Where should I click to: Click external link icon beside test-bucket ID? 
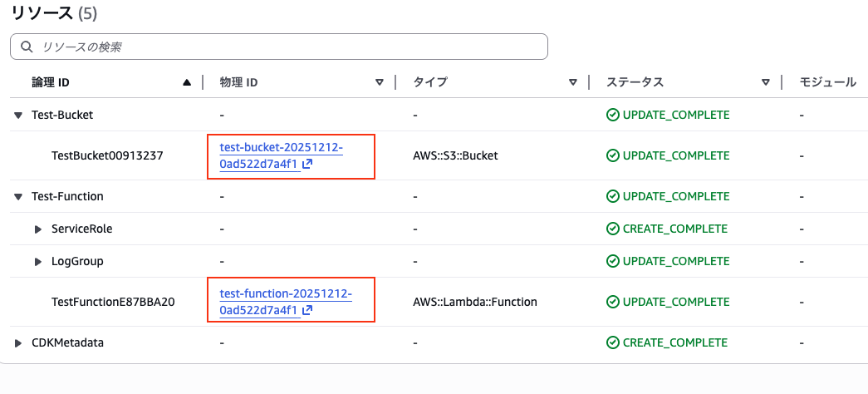[307, 164]
